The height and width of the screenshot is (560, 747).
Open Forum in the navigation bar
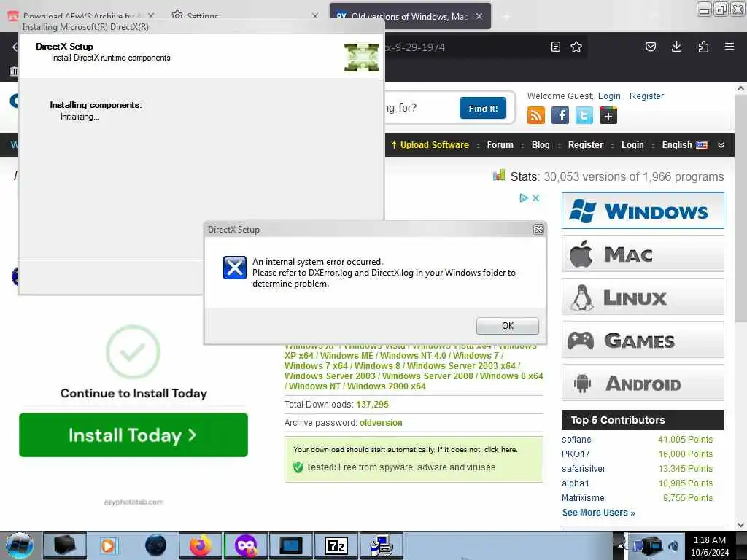[500, 145]
